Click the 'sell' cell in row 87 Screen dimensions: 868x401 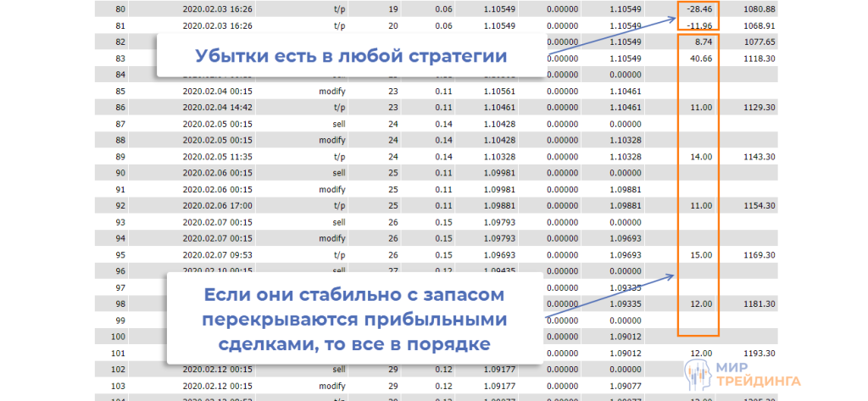[x=337, y=123]
